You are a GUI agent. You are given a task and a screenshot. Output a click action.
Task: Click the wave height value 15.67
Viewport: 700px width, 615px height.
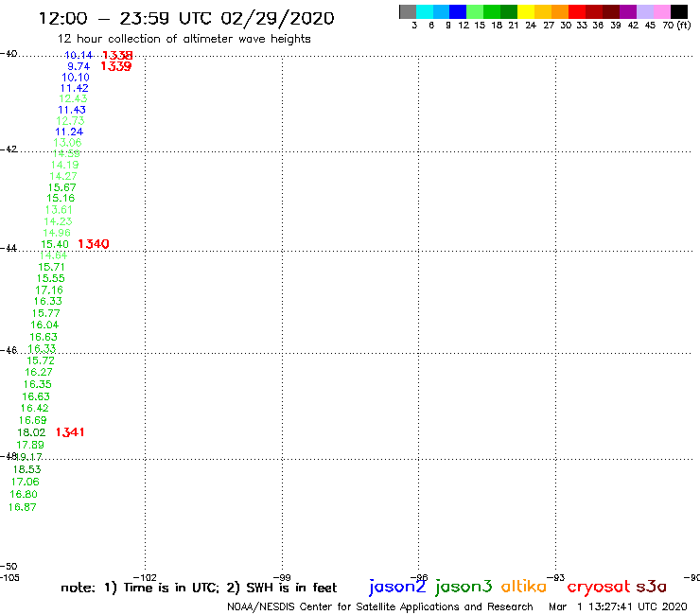coord(62,187)
